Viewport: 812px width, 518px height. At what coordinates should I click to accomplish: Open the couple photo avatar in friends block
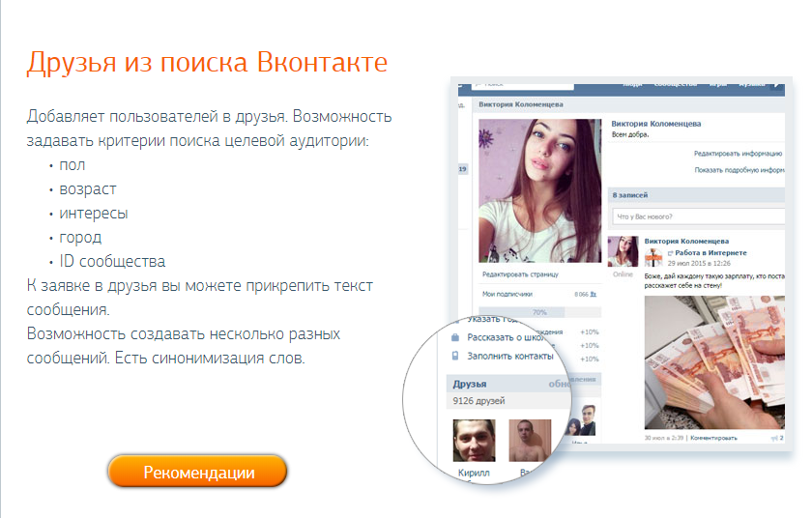pyautogui.click(x=582, y=420)
